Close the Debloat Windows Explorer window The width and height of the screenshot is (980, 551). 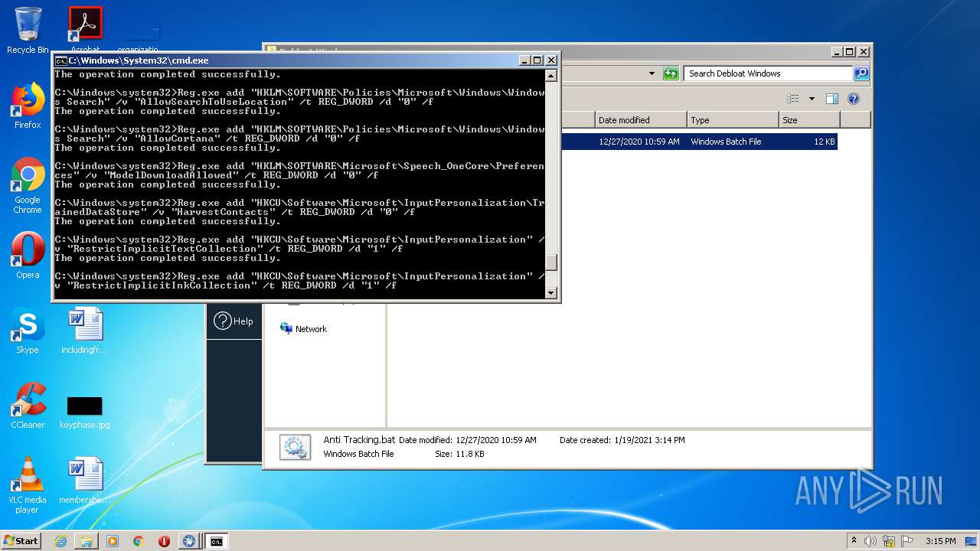tap(864, 52)
